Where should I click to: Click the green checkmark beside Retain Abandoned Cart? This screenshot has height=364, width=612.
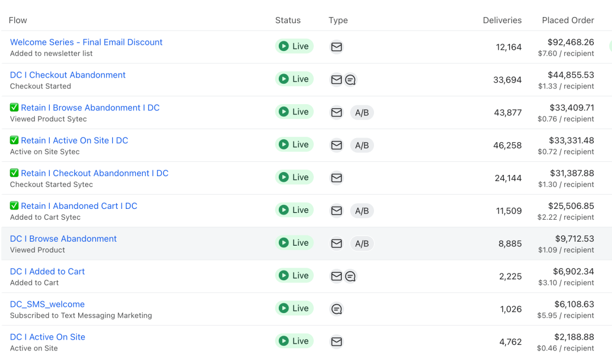coord(14,205)
